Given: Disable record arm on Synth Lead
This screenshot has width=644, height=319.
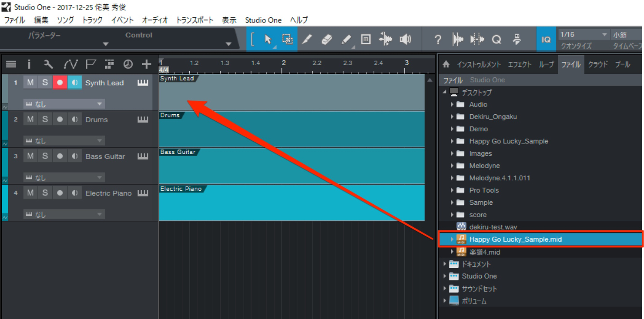Looking at the screenshot, I should pyautogui.click(x=60, y=83).
